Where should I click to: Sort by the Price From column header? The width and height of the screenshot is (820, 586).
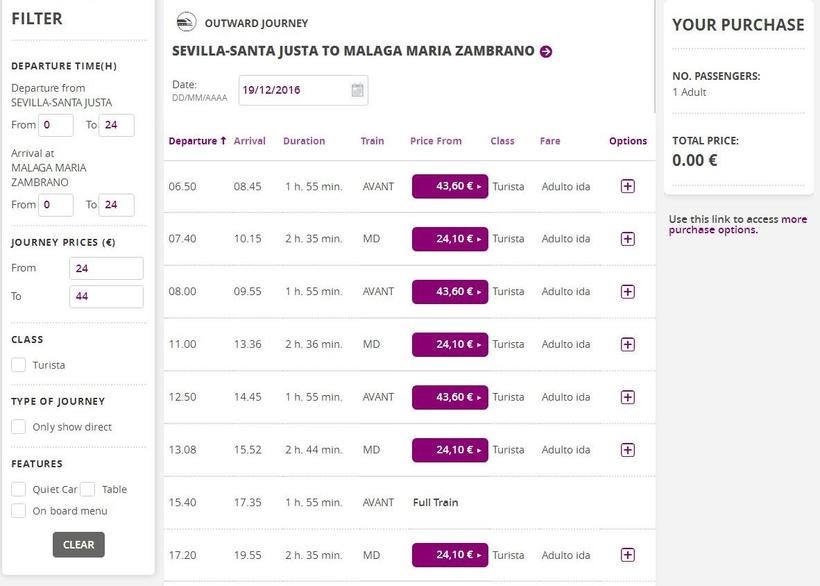click(436, 141)
